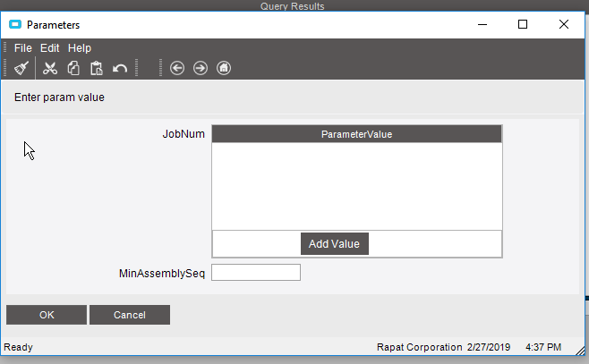Maximize the Parameters window
This screenshot has width=589, height=364.
point(523,25)
